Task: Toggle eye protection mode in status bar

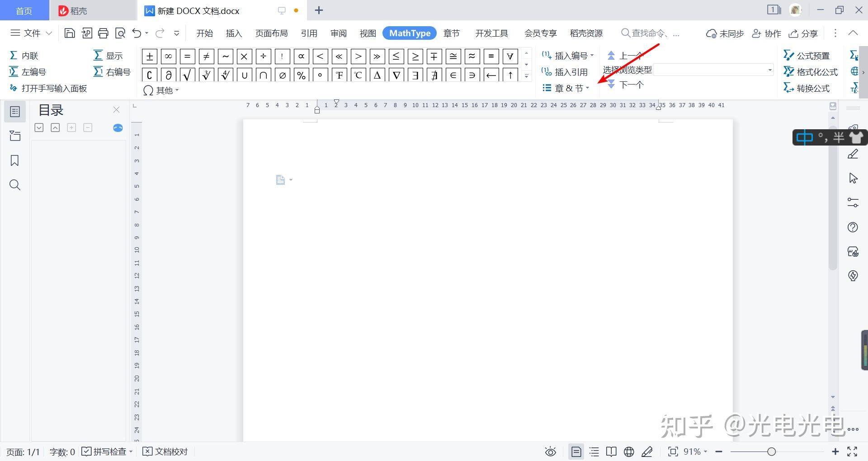Action: pos(550,452)
